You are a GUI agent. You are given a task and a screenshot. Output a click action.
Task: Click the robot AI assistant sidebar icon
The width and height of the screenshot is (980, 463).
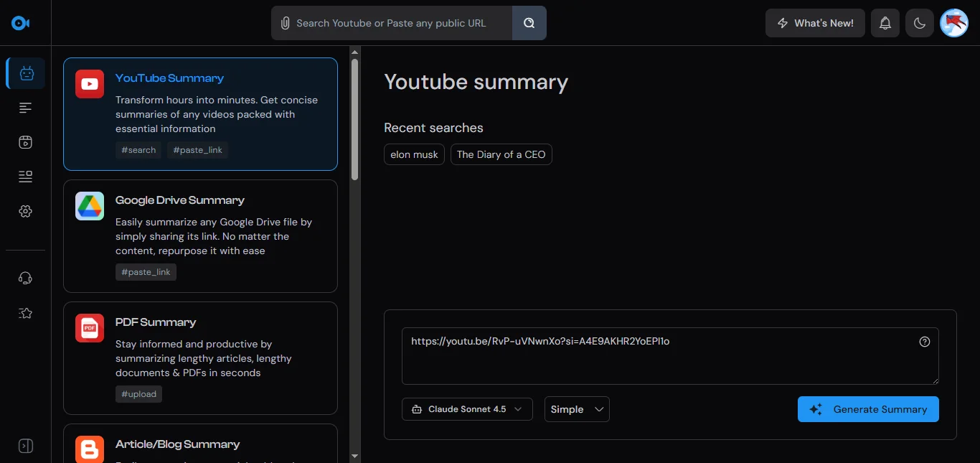[26, 73]
